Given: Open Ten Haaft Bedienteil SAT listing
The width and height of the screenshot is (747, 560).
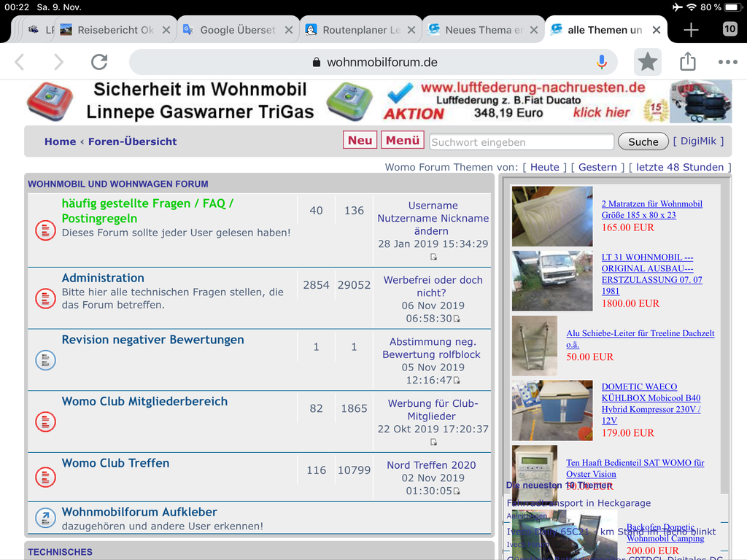Looking at the screenshot, I should click(x=635, y=468).
